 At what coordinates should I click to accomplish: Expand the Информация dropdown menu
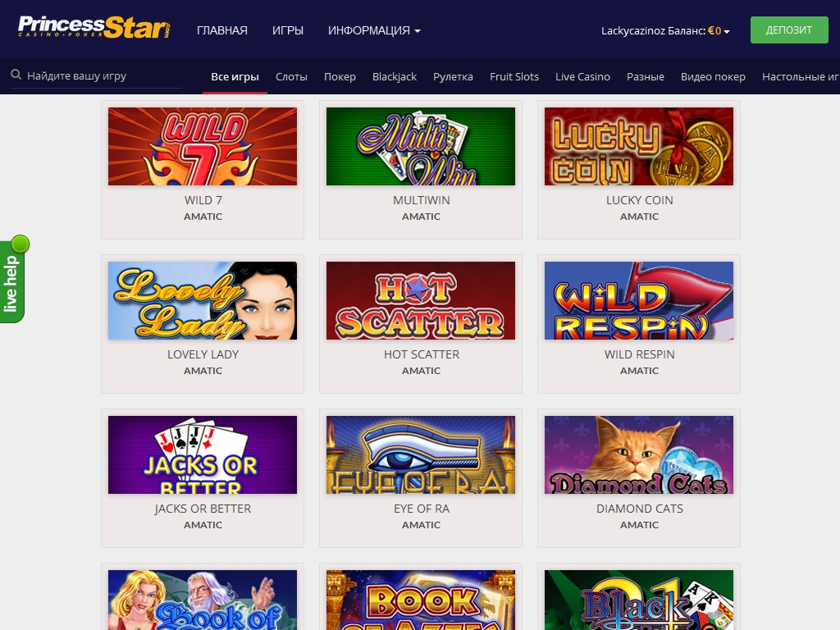[374, 30]
